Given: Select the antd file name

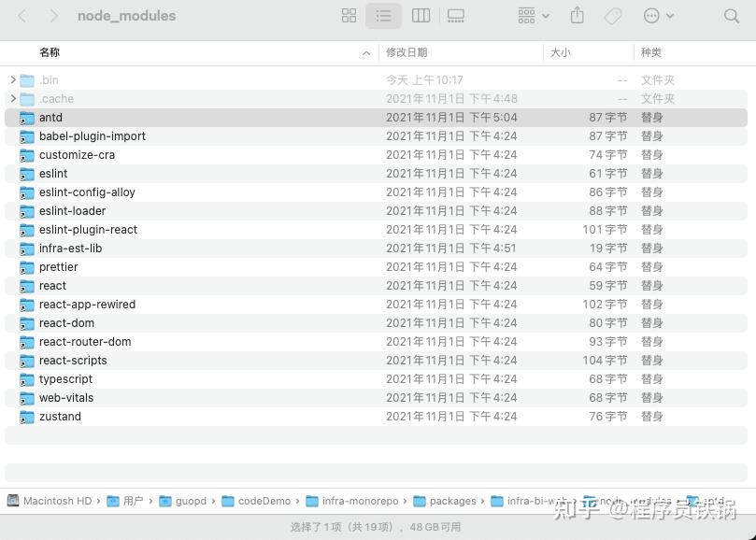Looking at the screenshot, I should [x=50, y=117].
